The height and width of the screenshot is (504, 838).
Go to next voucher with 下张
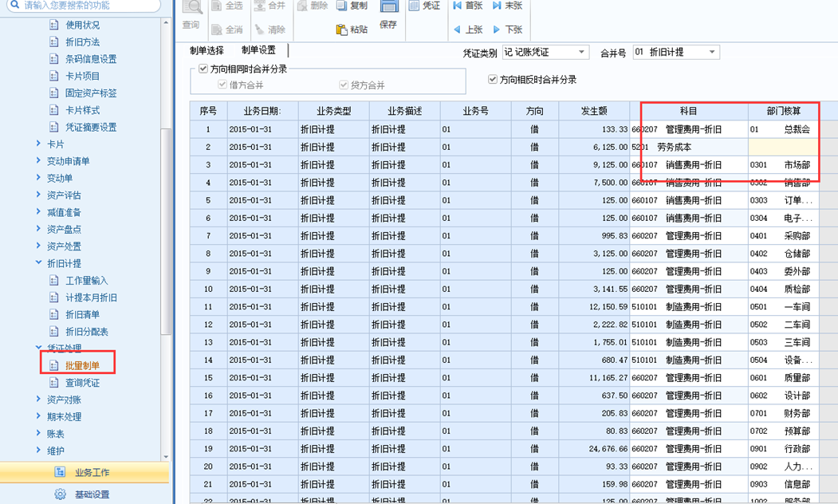(507, 30)
